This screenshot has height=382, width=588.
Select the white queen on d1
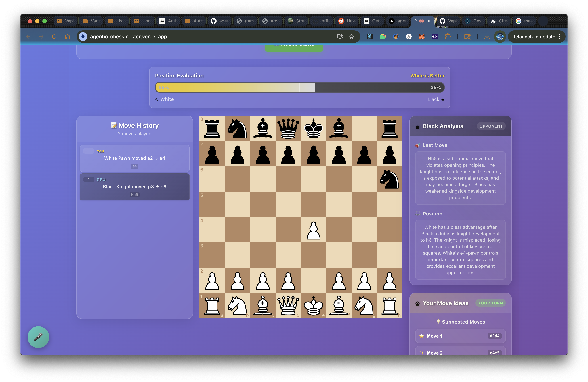coord(288,305)
